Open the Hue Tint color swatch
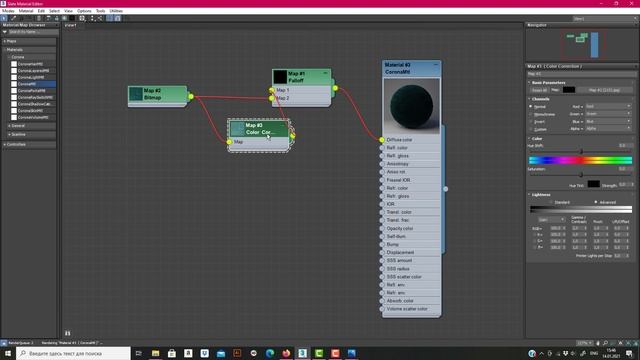The image size is (640, 360). (593, 184)
